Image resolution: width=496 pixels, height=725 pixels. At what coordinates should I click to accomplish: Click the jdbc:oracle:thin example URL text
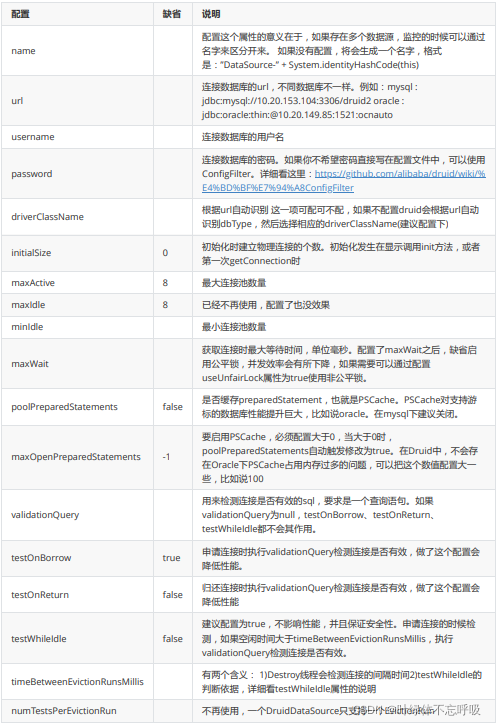pos(297,115)
